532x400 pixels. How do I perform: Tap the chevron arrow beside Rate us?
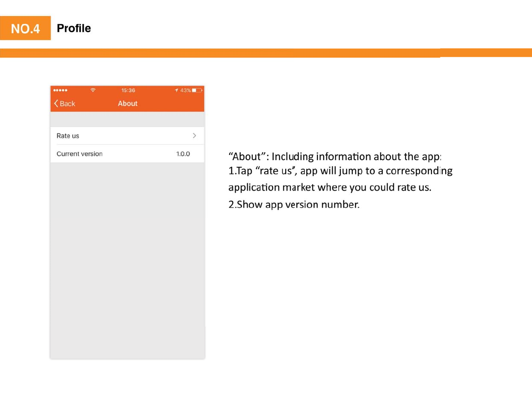[194, 136]
